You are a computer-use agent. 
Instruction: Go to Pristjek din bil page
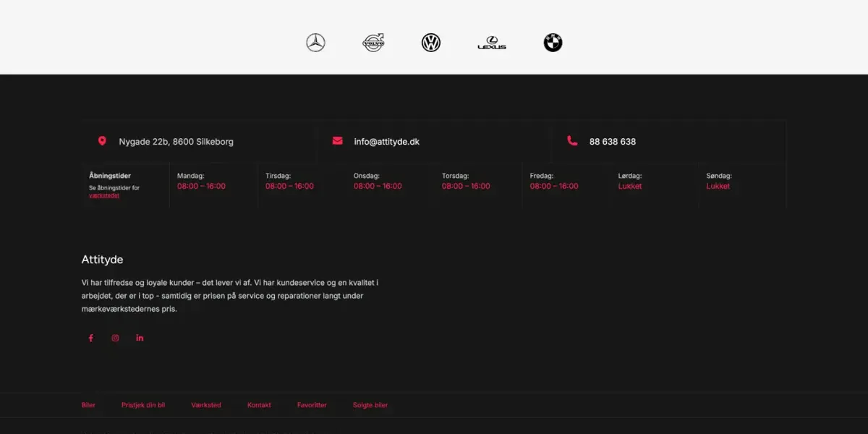tap(143, 405)
